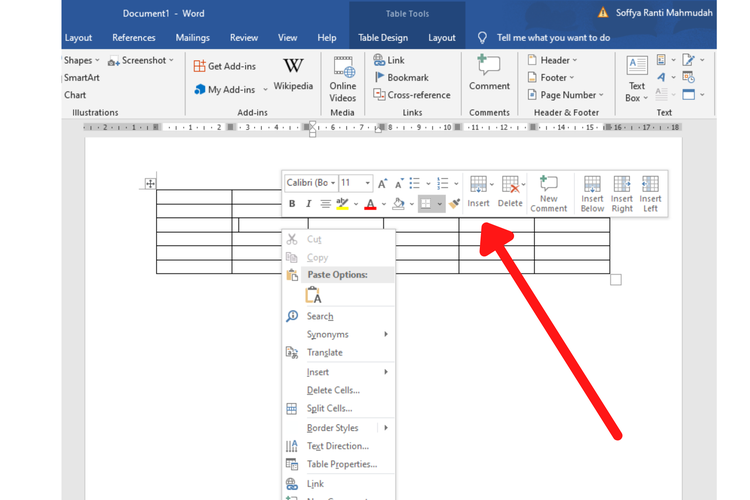The width and height of the screenshot is (750, 500).
Task: Click the table resize handle square
Action: coord(616,279)
